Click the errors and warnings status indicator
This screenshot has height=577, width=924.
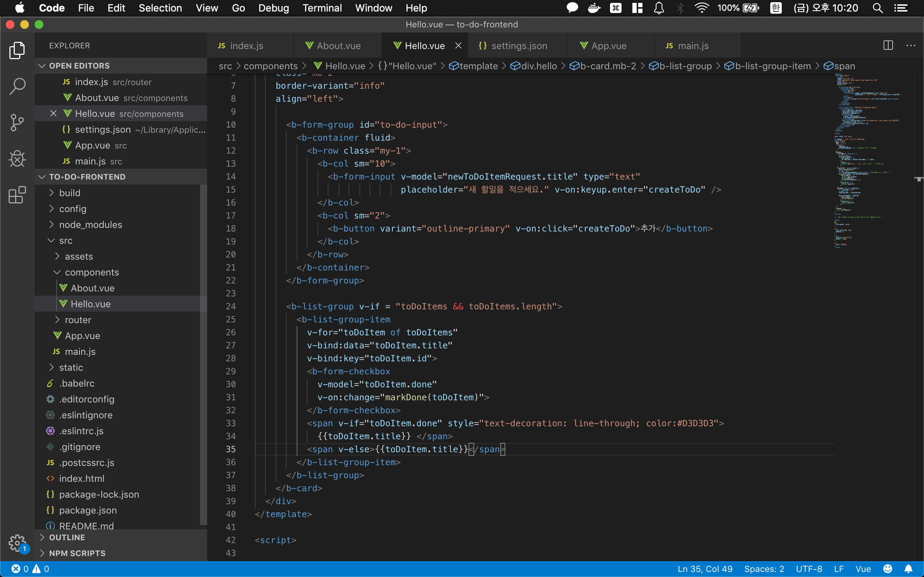click(x=30, y=569)
